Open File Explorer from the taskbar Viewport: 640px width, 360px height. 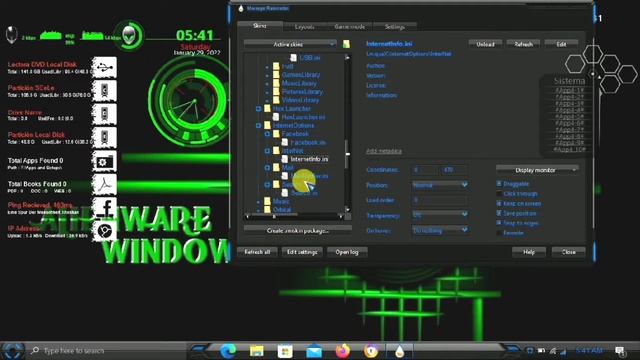257,351
